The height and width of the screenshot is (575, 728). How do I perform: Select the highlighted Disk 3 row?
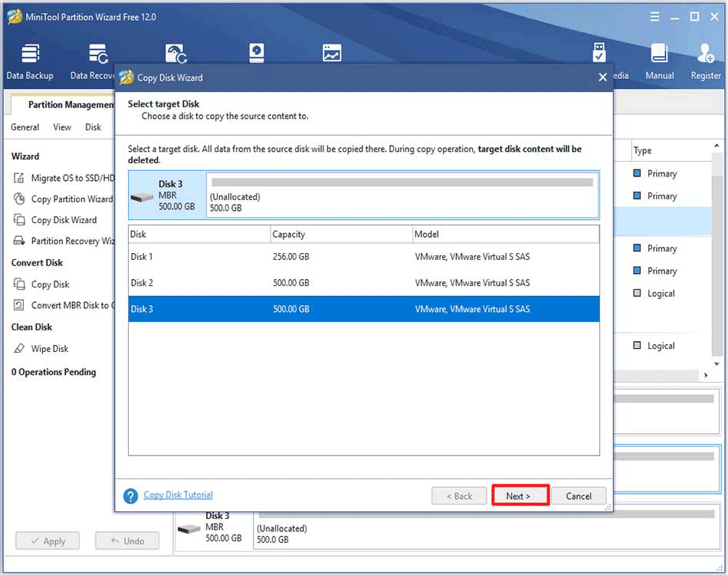[x=364, y=309]
